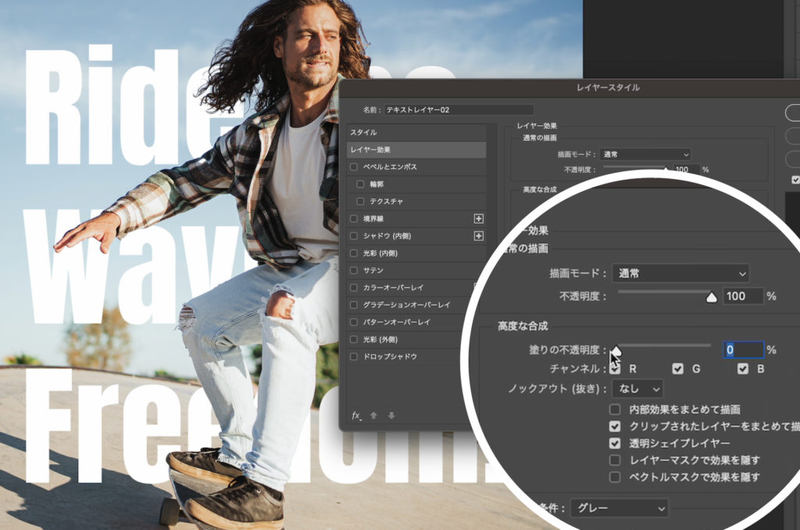800x530 pixels.
Task: Click the 塗りの不透明度 slider handle
Action: [x=616, y=351]
